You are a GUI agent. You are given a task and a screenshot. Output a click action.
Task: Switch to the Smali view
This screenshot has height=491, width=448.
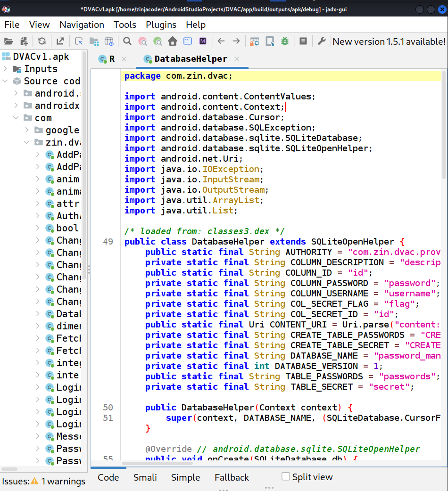(145, 477)
